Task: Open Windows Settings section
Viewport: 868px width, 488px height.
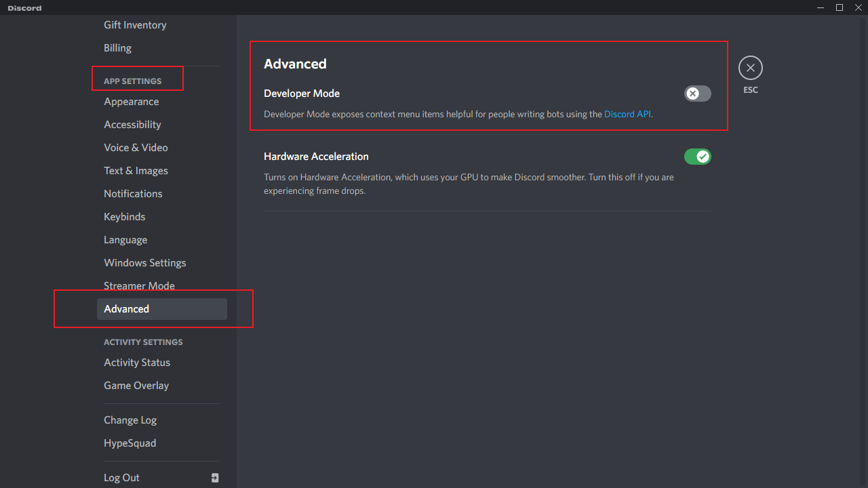Action: pos(144,263)
